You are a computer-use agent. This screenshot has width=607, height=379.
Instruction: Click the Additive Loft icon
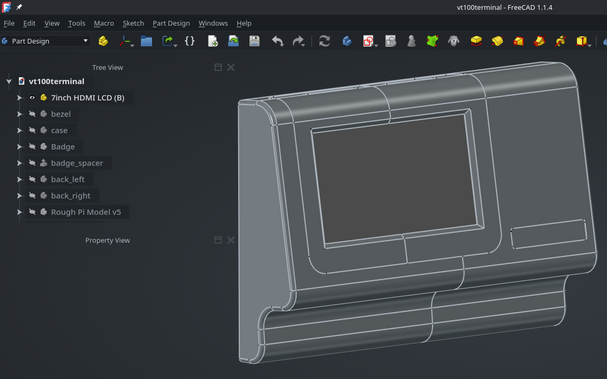(x=518, y=41)
